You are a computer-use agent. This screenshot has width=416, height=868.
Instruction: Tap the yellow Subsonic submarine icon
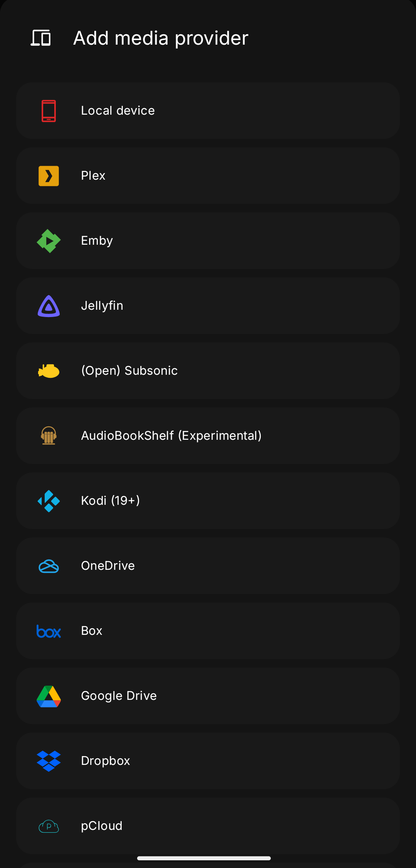[x=49, y=371]
